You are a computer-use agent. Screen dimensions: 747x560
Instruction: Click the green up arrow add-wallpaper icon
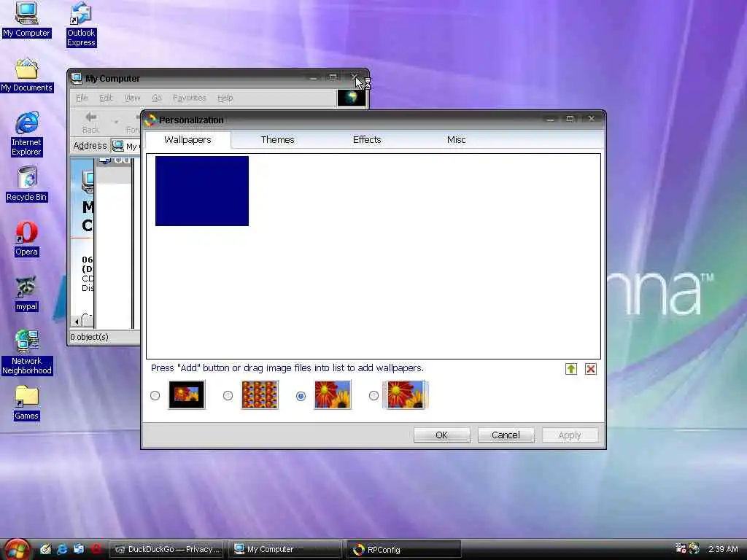[570, 369]
